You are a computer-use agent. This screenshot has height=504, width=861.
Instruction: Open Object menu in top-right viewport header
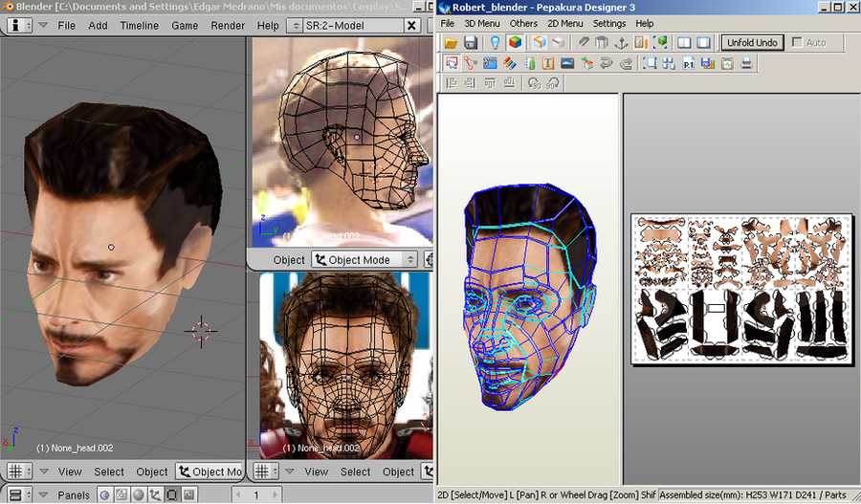pyautogui.click(x=288, y=260)
